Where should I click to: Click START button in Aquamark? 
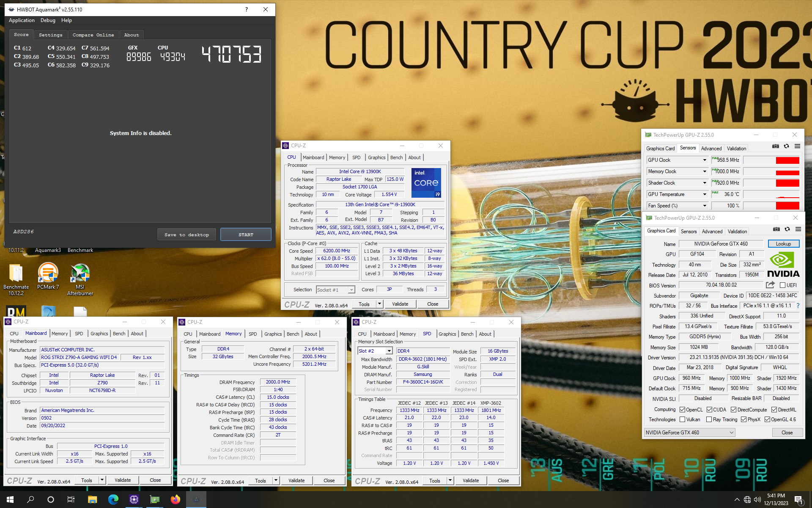tap(246, 235)
